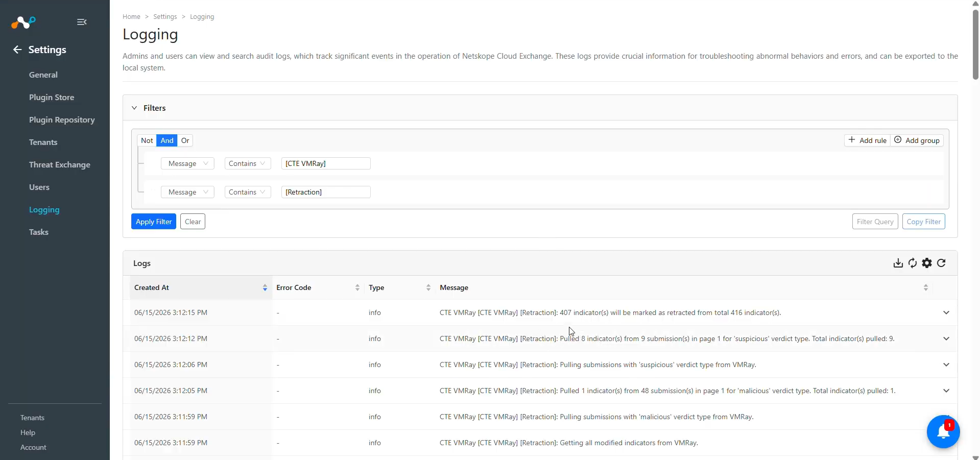Click the info type cell in the 3:12:15 PM row

pyautogui.click(x=375, y=312)
